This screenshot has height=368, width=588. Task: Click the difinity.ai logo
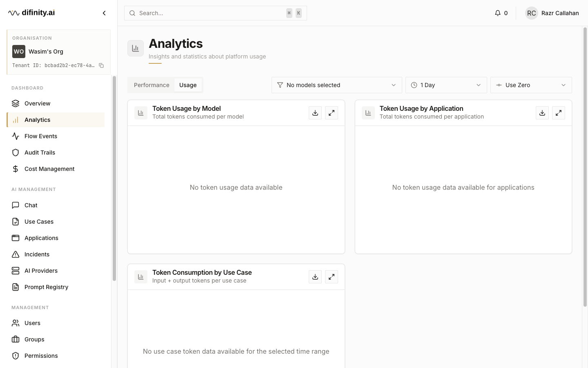click(31, 13)
